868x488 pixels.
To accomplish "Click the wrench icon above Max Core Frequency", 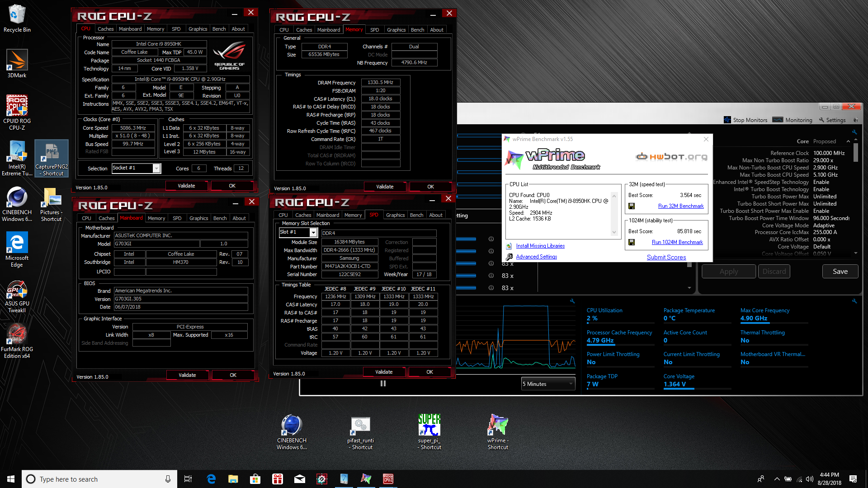I will tap(854, 301).
